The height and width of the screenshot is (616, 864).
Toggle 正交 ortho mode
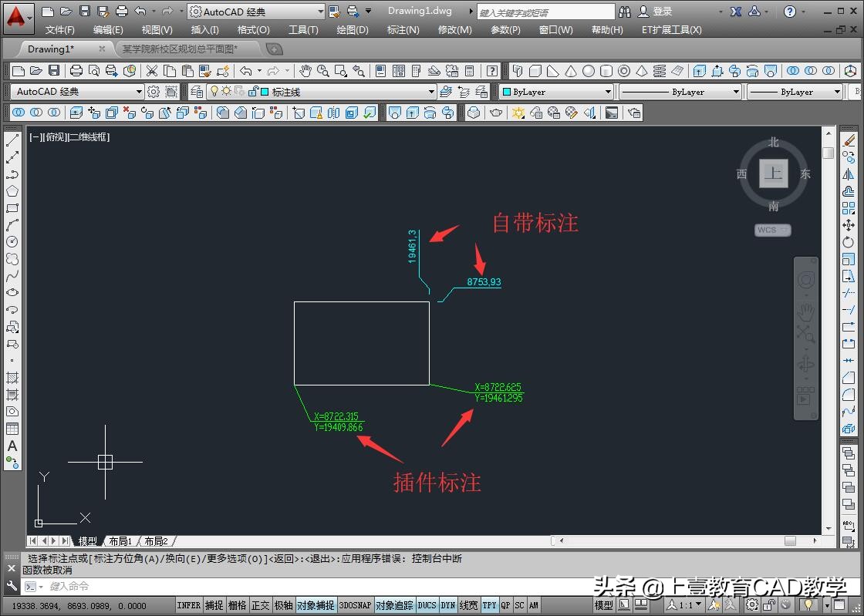260,605
